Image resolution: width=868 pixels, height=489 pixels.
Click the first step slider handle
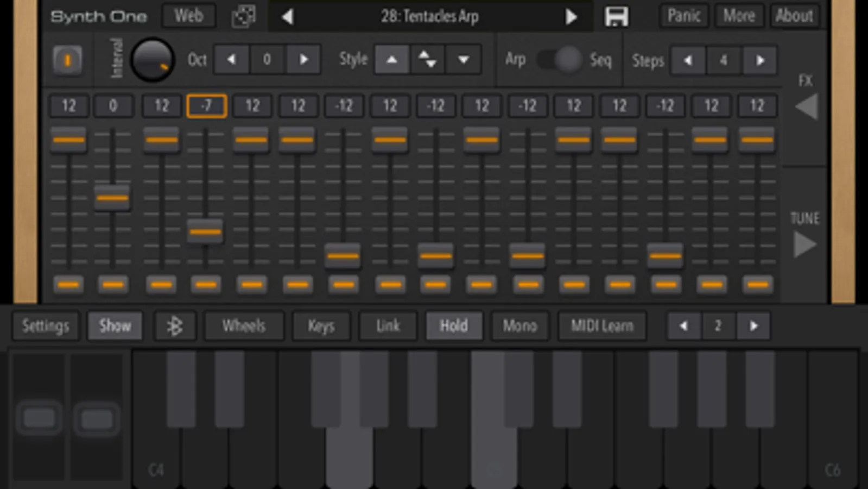click(x=68, y=140)
